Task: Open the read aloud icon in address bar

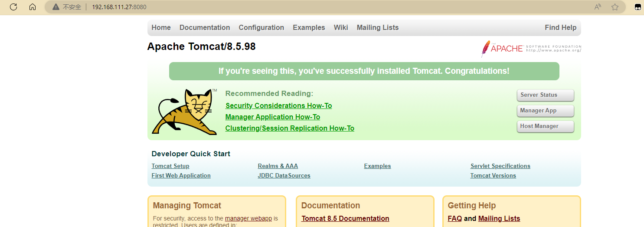Action: 598,7
